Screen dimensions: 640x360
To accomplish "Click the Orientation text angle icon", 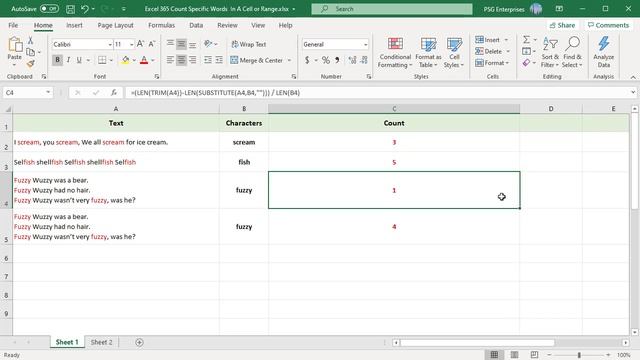I will tap(208, 44).
